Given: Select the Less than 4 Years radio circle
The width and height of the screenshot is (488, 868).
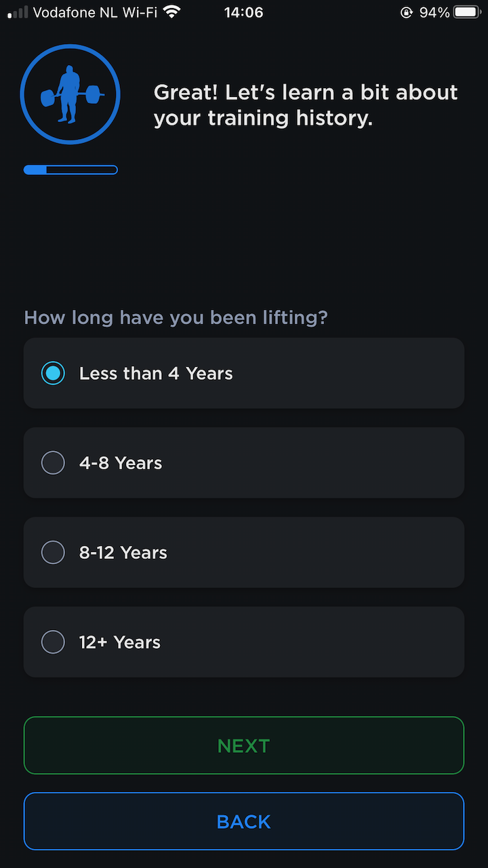Looking at the screenshot, I should pyautogui.click(x=53, y=373).
